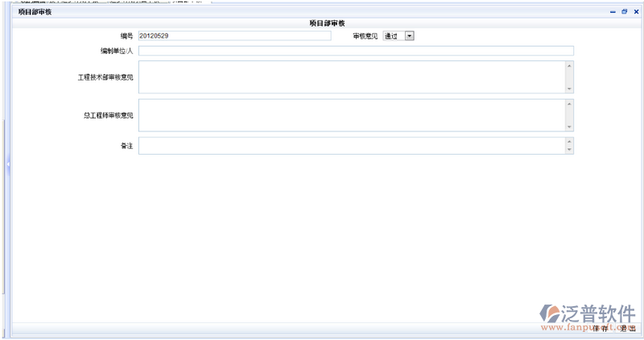Click inside the 备注 text area
Screen dimensions: 644x340
pyautogui.click(x=352, y=146)
